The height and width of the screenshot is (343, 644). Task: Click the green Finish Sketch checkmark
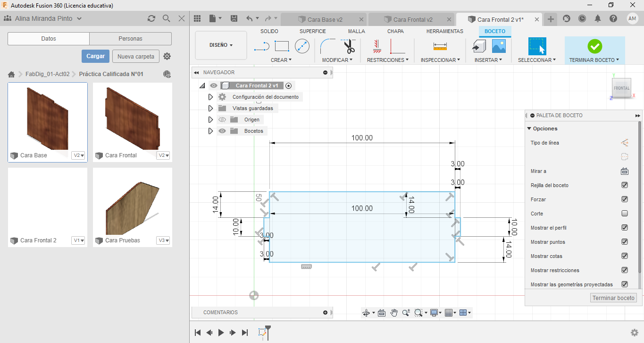(594, 46)
